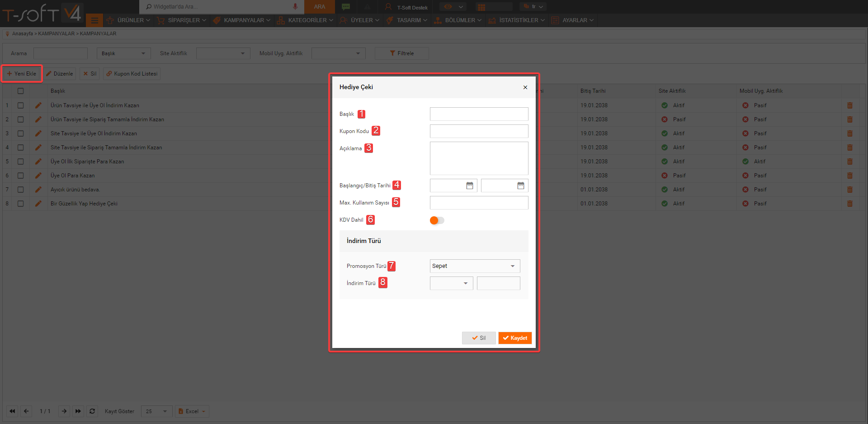Image resolution: width=868 pixels, height=424 pixels.
Task: Open the Site Aktiflik filter dropdown
Action: click(x=223, y=53)
